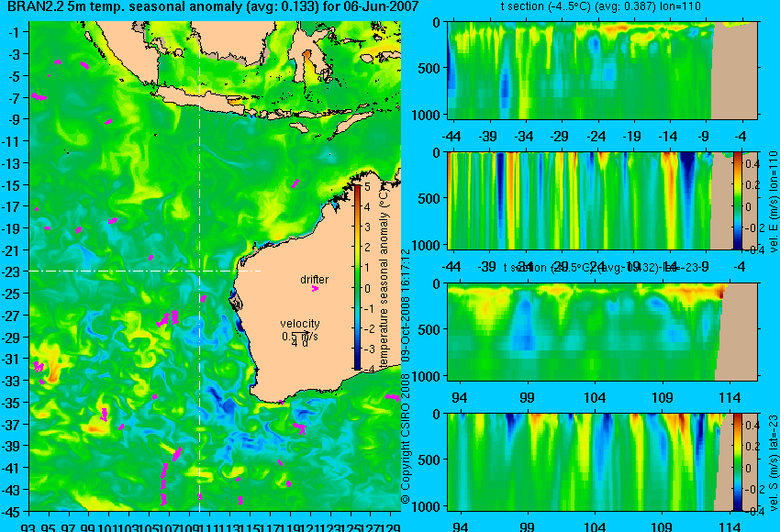This screenshot has width=780, height=532.
Task: Click the 't section (-4..5°C) lon=110' title
Action: (x=600, y=6)
